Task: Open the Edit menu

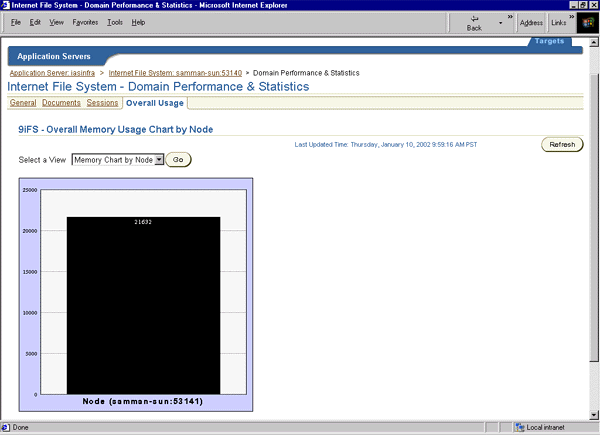Action: [x=35, y=22]
